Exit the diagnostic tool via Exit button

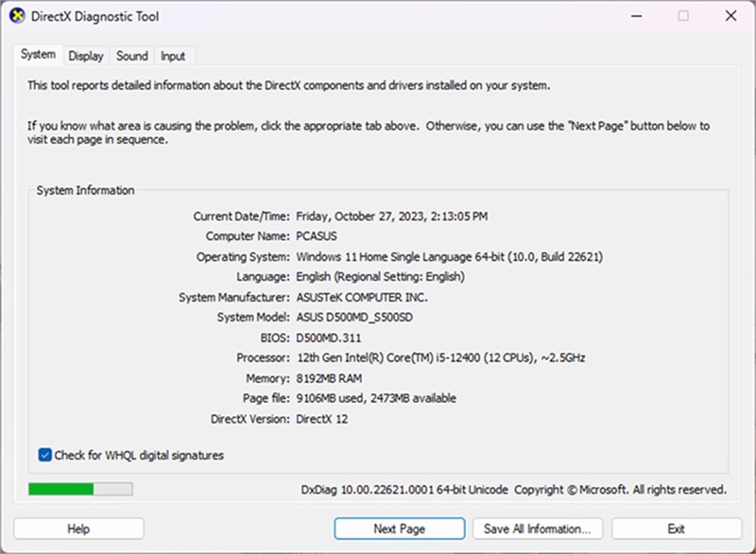point(676,528)
